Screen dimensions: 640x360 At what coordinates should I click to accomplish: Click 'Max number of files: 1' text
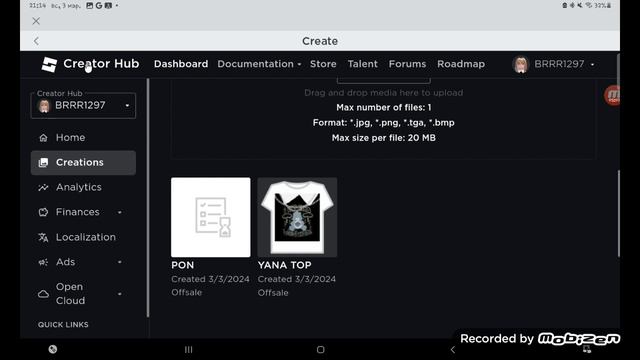tap(384, 107)
